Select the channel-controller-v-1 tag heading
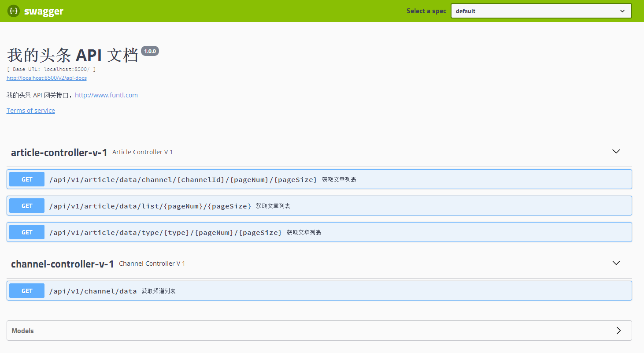The width and height of the screenshot is (644, 353). pos(63,264)
